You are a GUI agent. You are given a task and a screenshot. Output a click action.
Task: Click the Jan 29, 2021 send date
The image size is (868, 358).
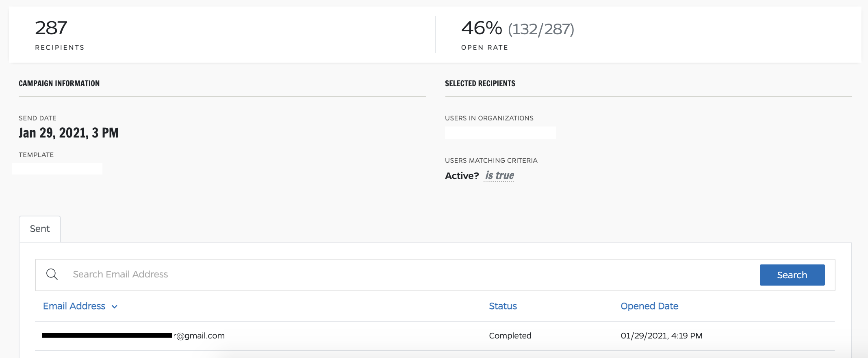coord(69,133)
